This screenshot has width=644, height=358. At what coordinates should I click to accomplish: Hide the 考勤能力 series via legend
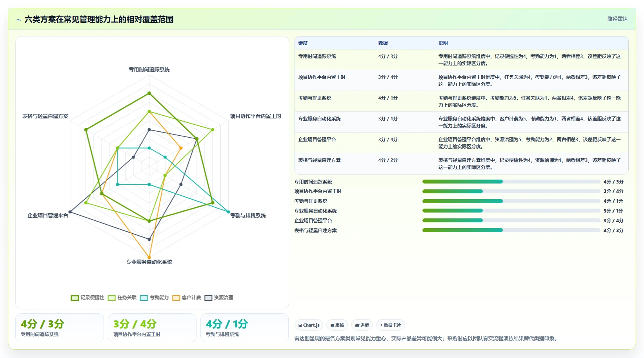point(154,298)
